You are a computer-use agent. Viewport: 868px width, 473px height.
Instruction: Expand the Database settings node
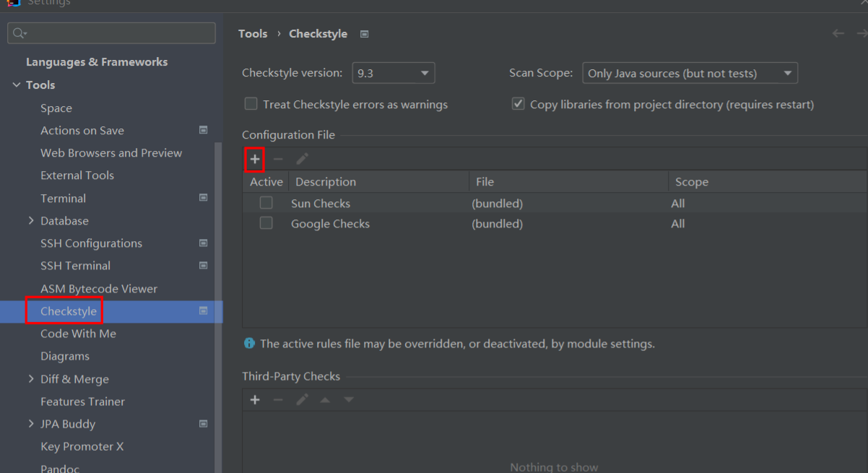pyautogui.click(x=31, y=220)
